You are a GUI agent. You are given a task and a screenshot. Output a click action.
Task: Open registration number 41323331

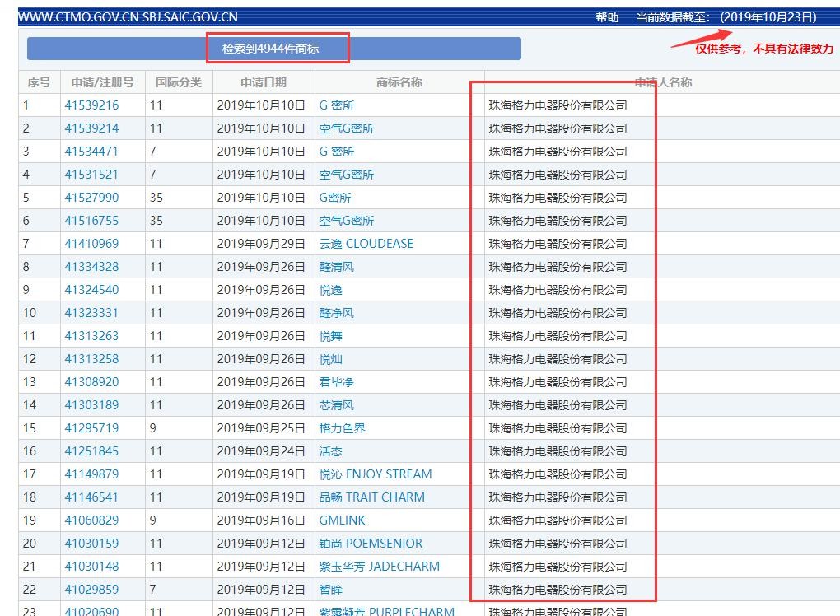coord(91,313)
